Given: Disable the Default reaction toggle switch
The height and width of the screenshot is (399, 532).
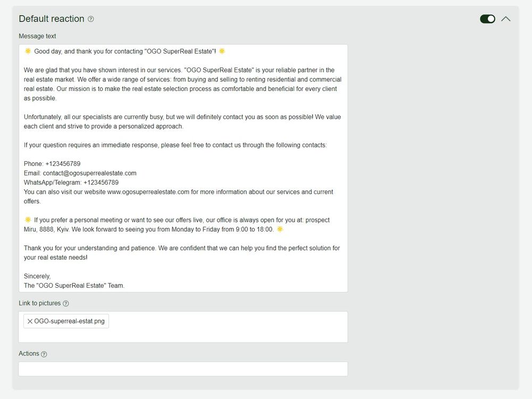Looking at the screenshot, I should (x=487, y=19).
